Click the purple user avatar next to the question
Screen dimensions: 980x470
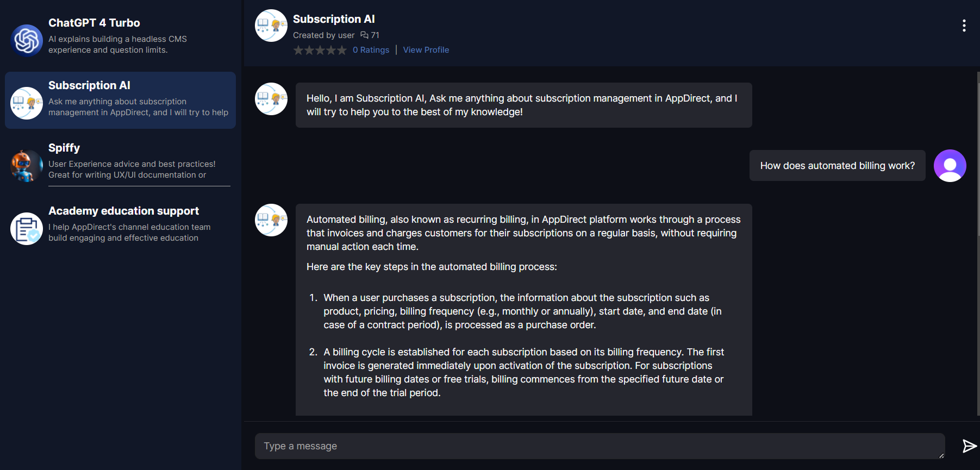click(950, 166)
